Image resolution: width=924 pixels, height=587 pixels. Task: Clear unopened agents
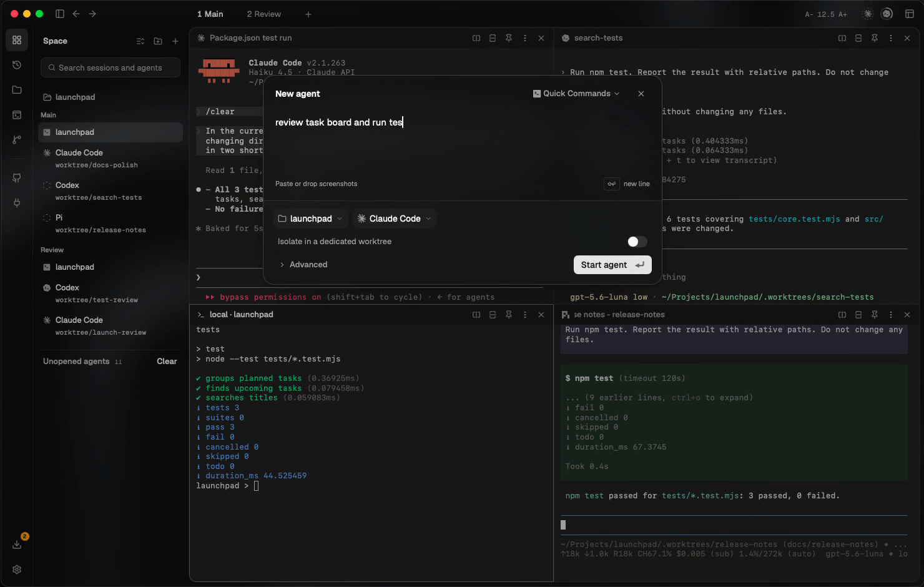point(167,362)
